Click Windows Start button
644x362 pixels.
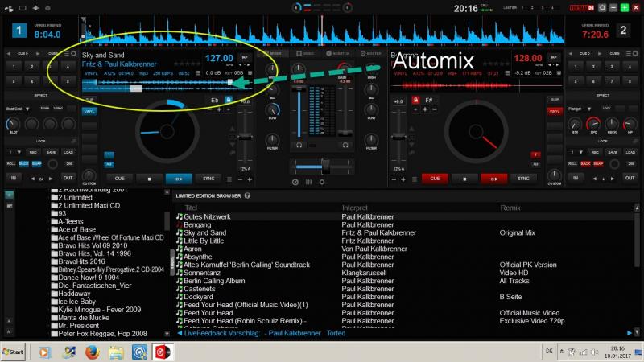[13, 352]
